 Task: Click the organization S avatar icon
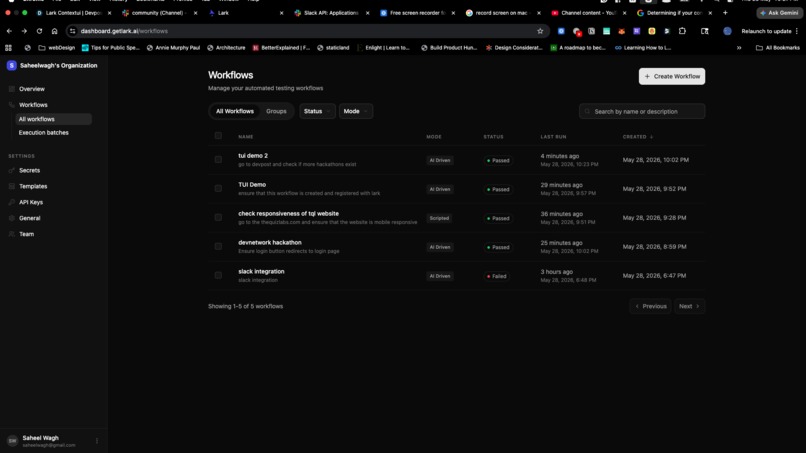(x=12, y=65)
